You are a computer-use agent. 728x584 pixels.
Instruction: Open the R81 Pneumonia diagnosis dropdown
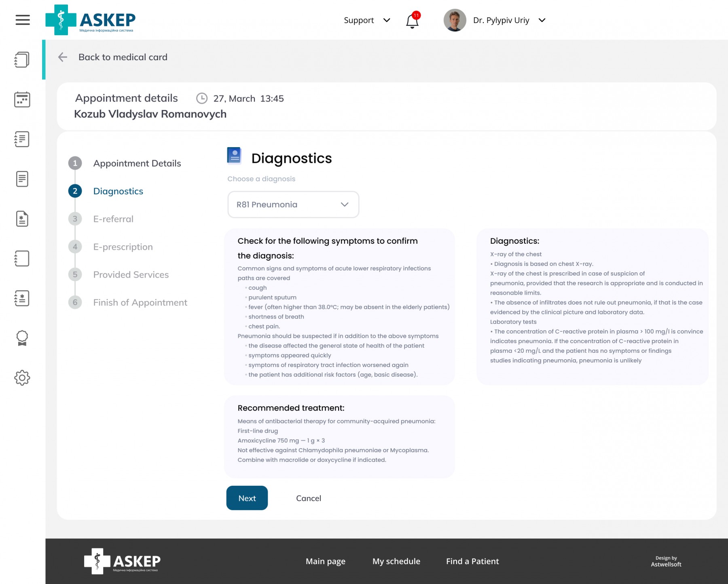point(293,205)
